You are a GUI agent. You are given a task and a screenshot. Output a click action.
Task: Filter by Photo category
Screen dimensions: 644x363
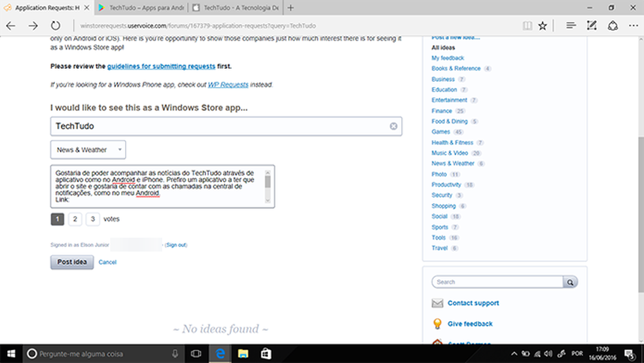(439, 174)
